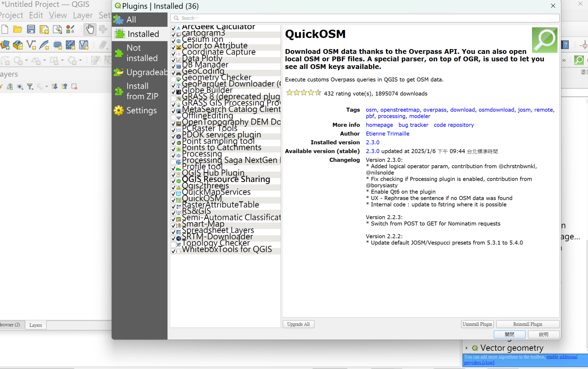The image size is (588, 369).
Task: Click the Save Project floppy icon
Action: pos(31,29)
